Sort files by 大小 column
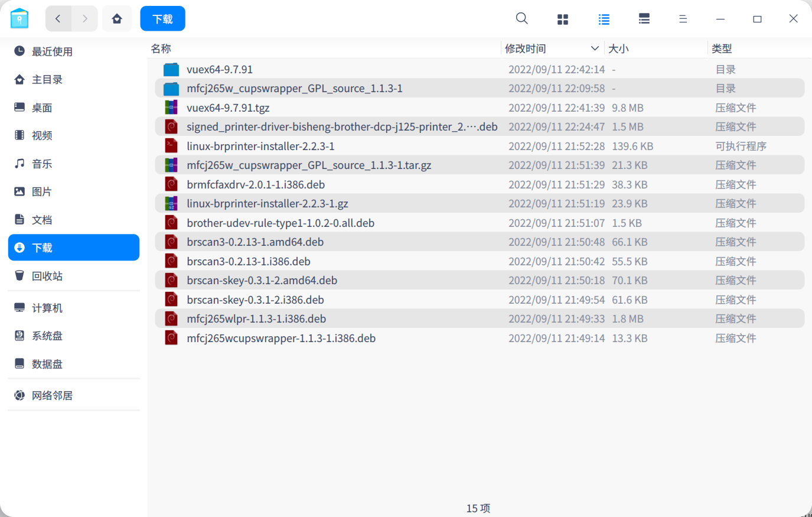Image resolution: width=812 pixels, height=517 pixels. [618, 48]
